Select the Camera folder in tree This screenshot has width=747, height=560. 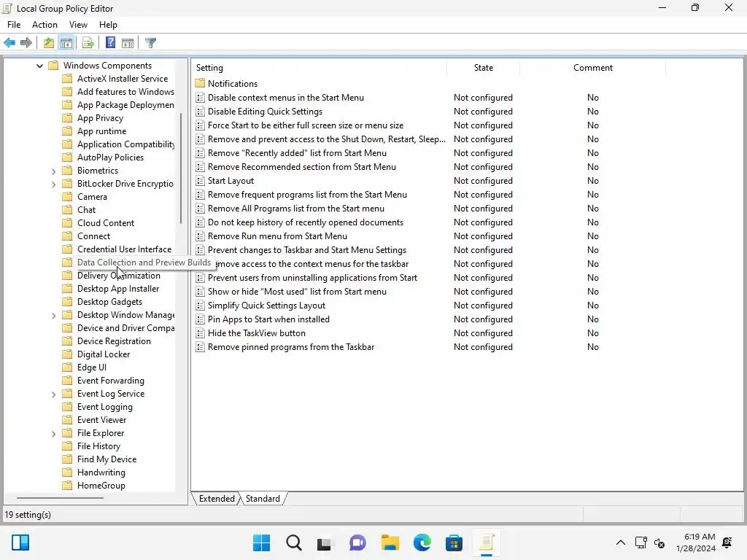tap(92, 197)
